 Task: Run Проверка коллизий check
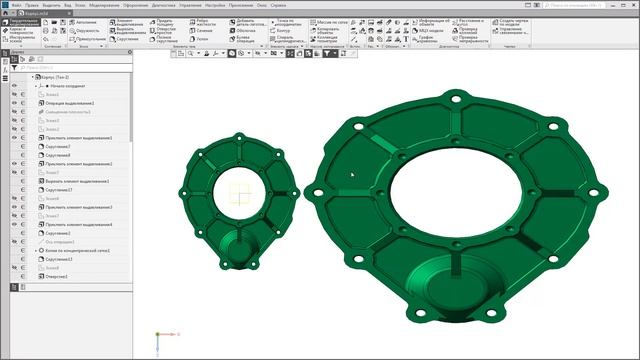click(465, 31)
